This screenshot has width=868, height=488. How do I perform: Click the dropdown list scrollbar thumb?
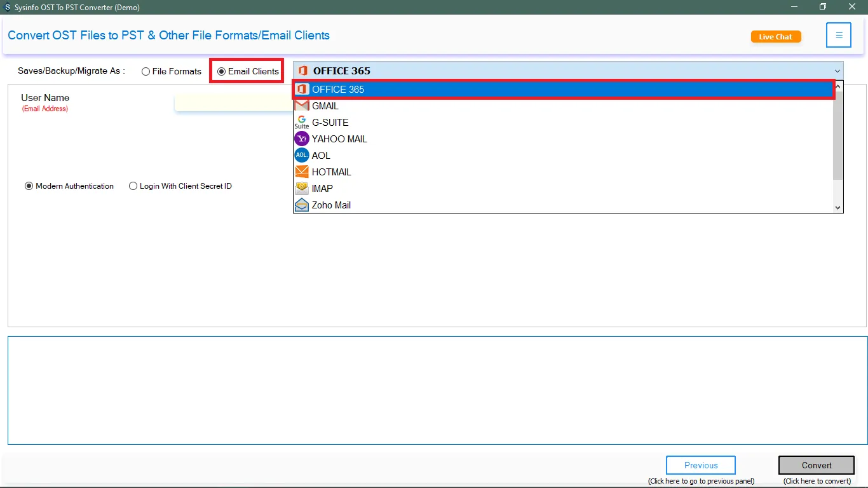click(x=837, y=135)
